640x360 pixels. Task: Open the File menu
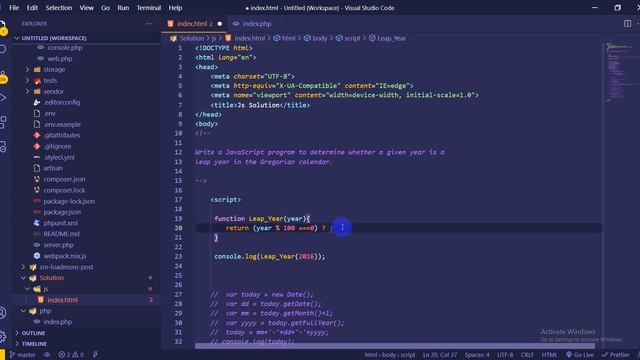tap(14, 8)
